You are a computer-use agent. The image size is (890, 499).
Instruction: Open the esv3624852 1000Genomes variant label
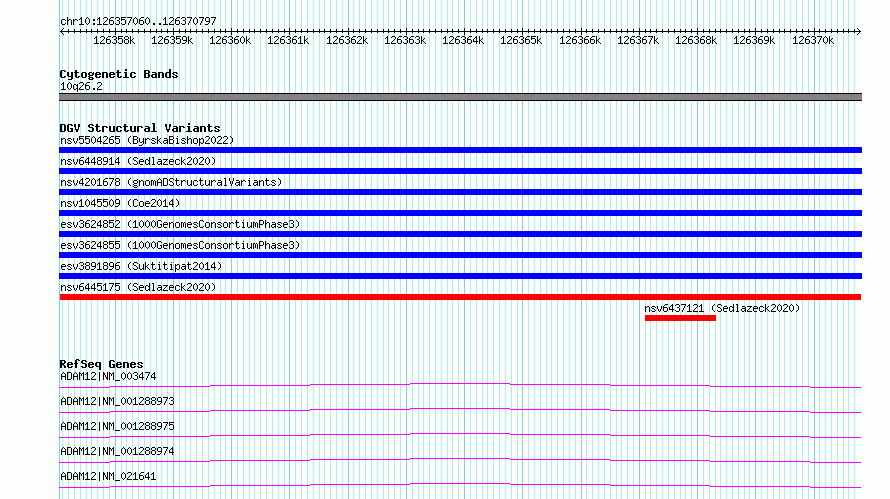[x=180, y=224]
